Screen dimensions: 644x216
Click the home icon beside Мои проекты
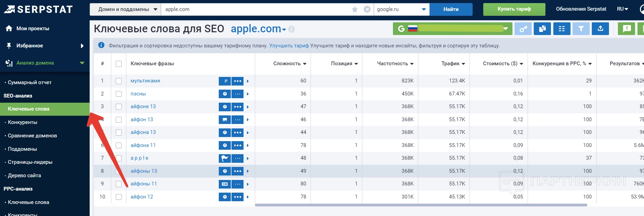[x=9, y=29]
